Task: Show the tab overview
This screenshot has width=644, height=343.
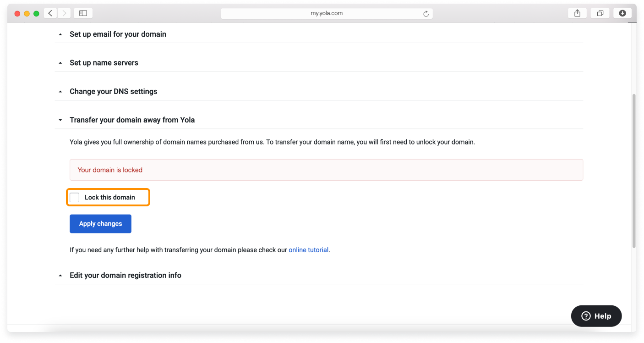Action: point(600,13)
